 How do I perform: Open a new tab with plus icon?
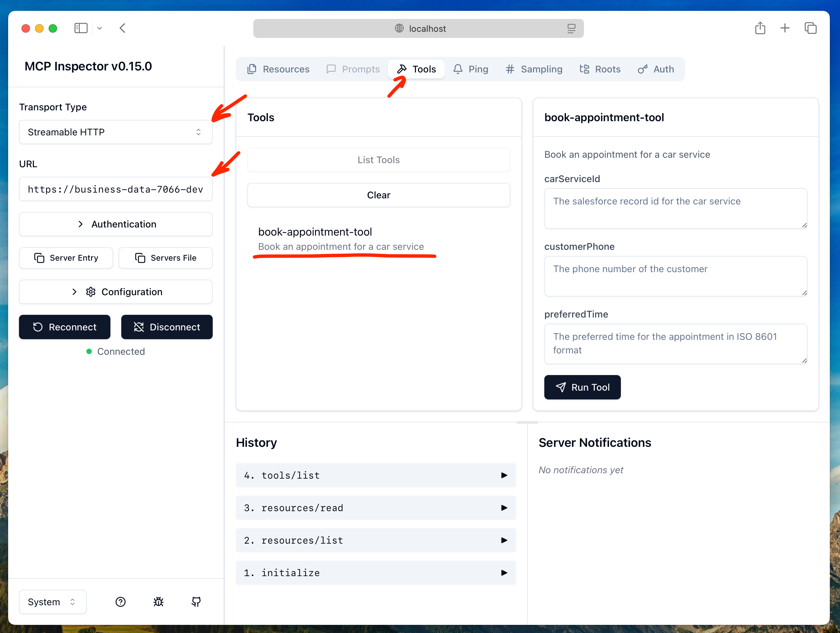[x=785, y=28]
